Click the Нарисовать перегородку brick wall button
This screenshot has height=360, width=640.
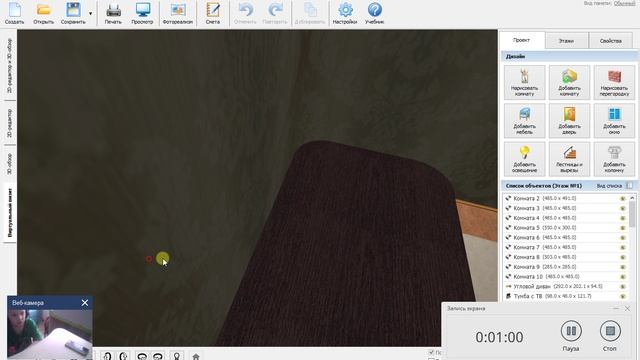pos(614,82)
